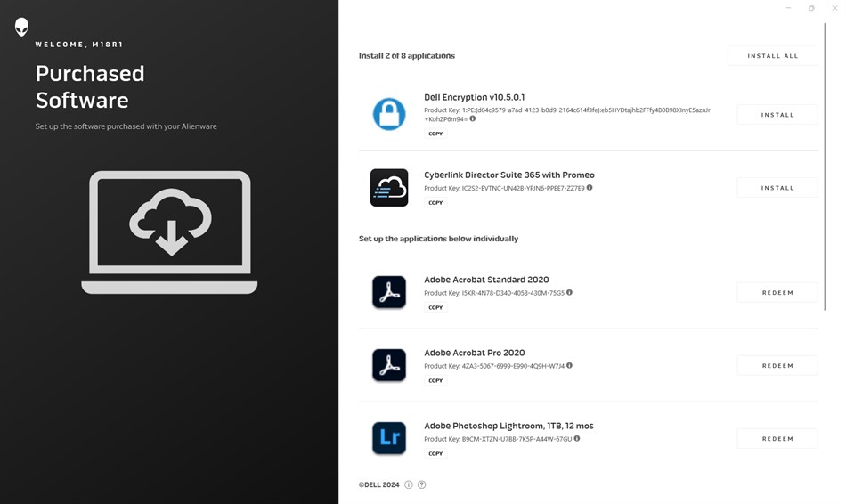Open info icon beside Dell Encryption key

coord(473,118)
